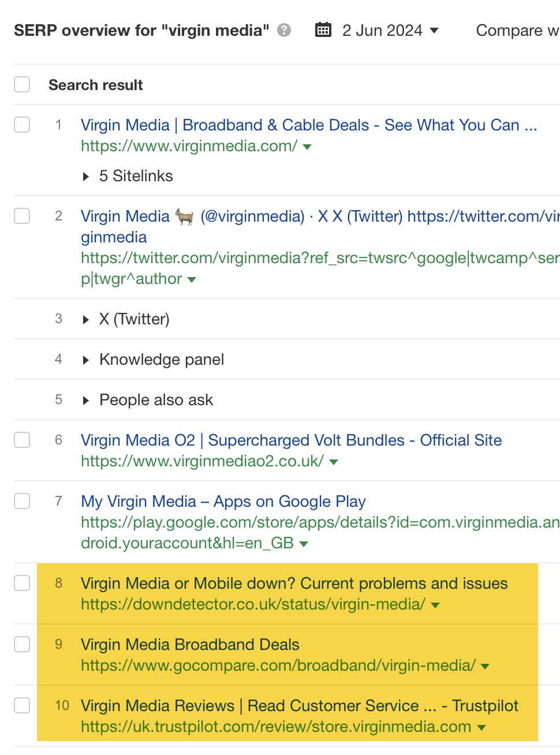The image size is (560, 755).
Task: Click the caret icon after the gocompare URL
Action: point(484,666)
